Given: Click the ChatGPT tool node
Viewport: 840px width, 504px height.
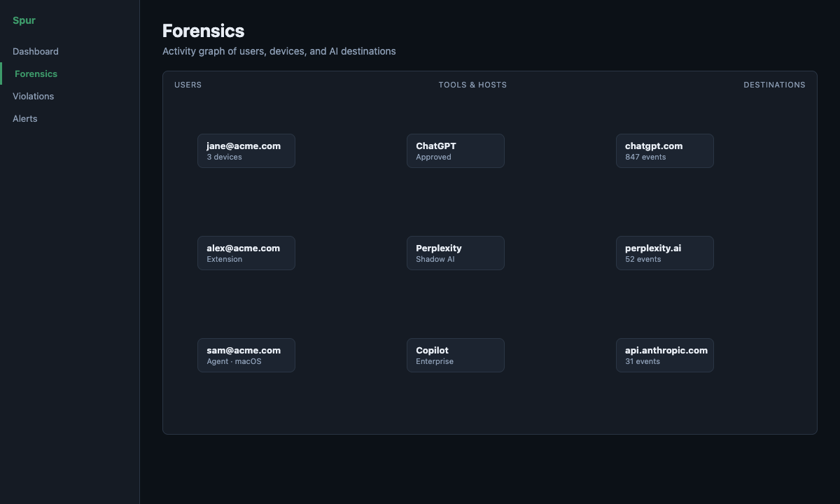Looking at the screenshot, I should [456, 150].
